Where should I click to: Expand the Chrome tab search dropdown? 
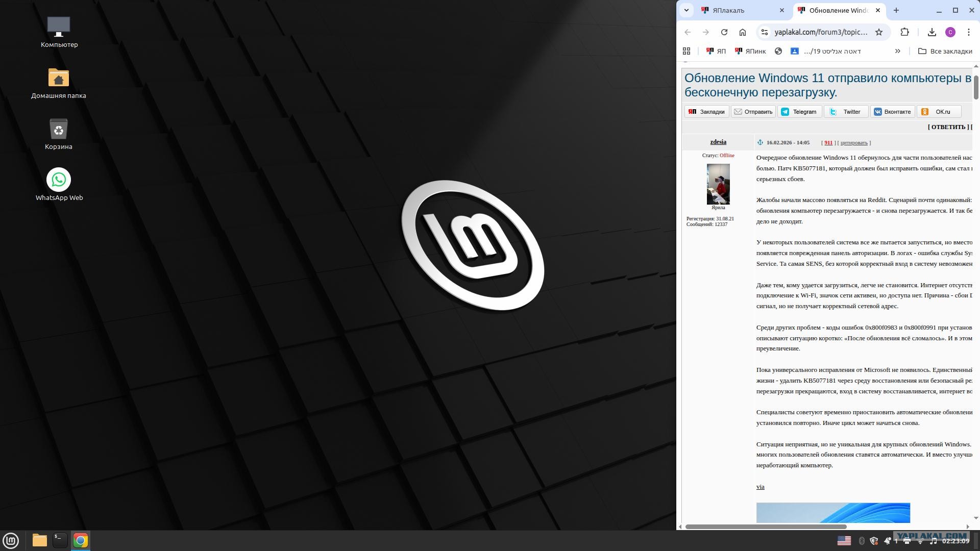click(x=687, y=10)
